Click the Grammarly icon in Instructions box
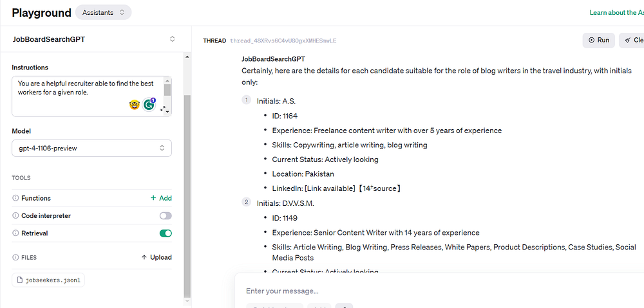Screen dimensions: 644x308 149,104
